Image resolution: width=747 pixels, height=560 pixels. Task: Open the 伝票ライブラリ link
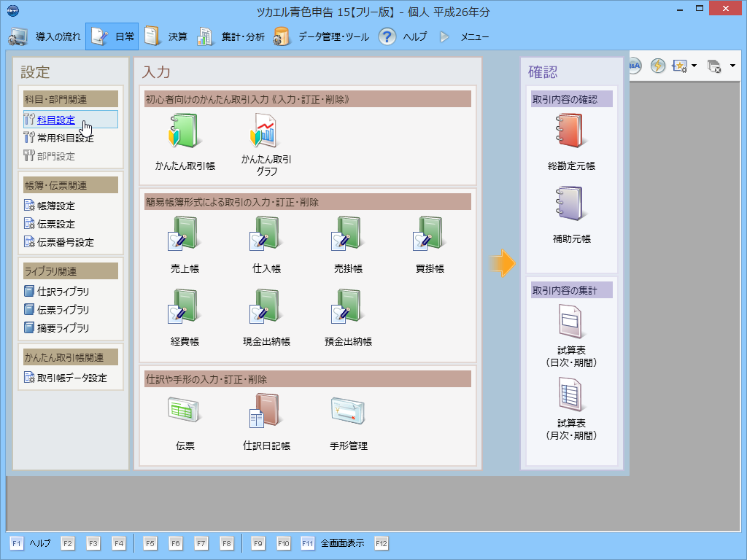point(63,310)
